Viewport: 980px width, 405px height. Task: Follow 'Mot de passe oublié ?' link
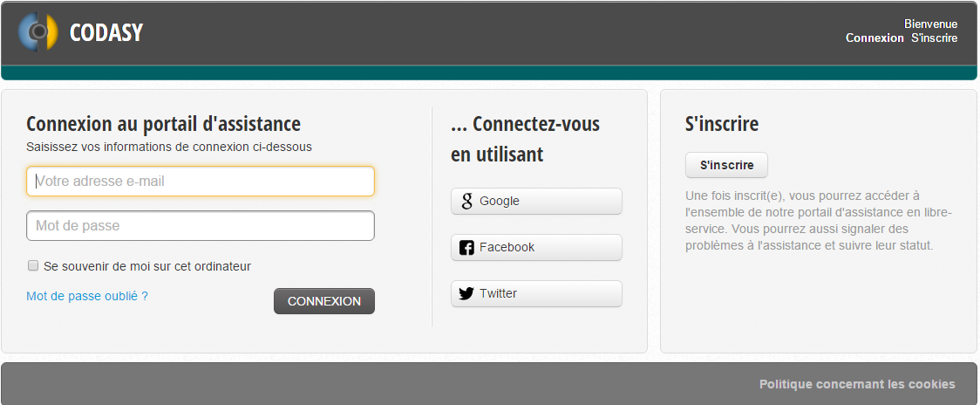click(x=87, y=296)
